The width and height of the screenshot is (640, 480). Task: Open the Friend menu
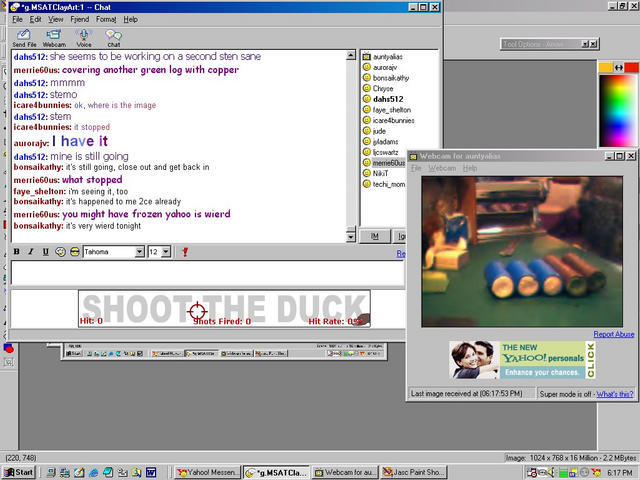click(80, 19)
